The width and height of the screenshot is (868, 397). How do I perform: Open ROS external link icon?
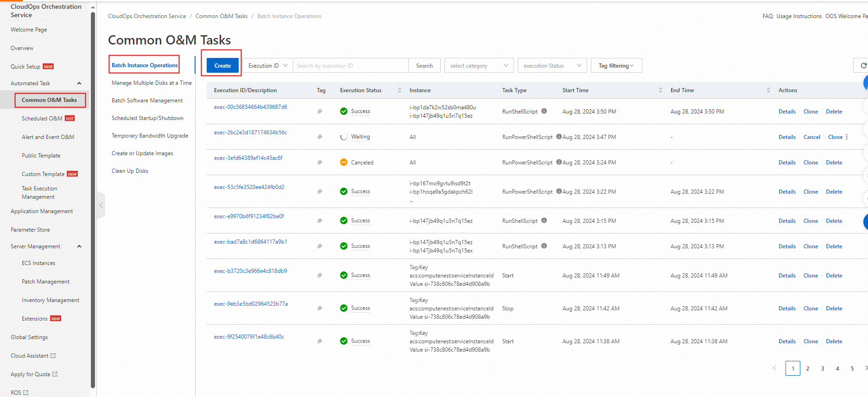click(x=26, y=393)
